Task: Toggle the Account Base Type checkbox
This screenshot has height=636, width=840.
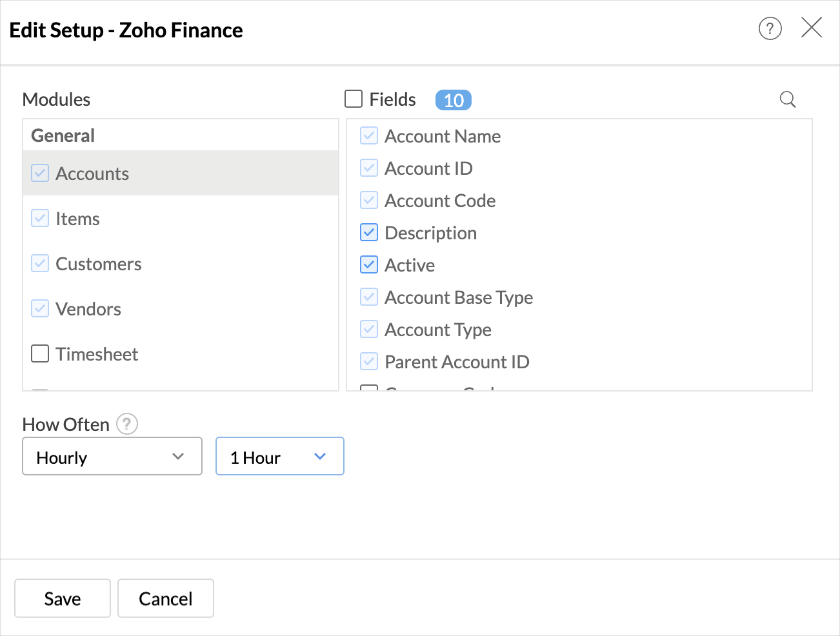Action: click(368, 297)
